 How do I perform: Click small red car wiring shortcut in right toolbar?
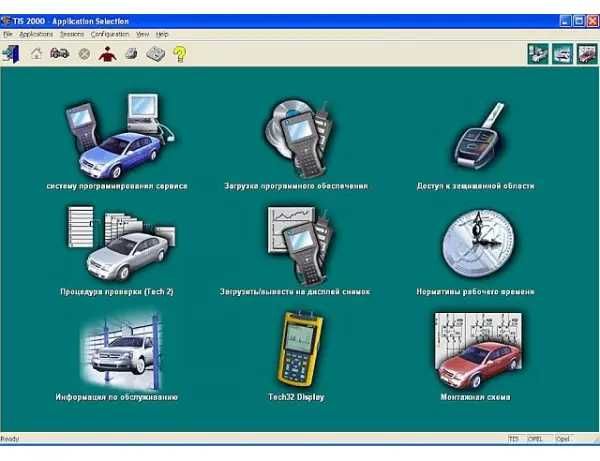(x=587, y=54)
